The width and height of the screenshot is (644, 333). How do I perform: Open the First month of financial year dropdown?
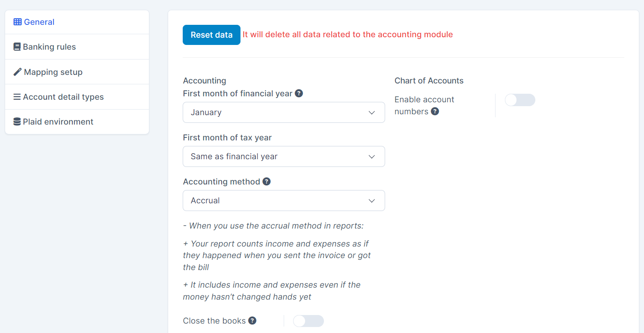click(284, 113)
